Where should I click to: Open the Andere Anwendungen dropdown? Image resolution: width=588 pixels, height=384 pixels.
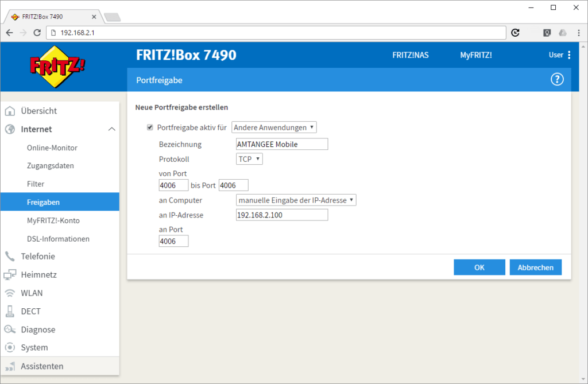274,127
